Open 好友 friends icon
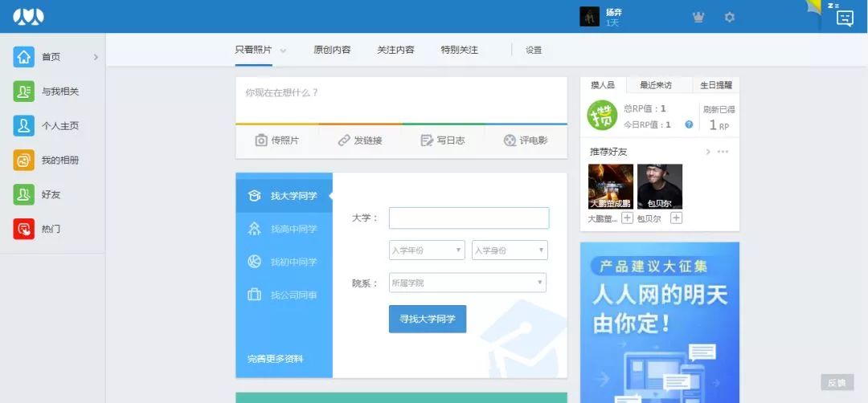Viewport: 868px width, 403px height. pos(24,194)
